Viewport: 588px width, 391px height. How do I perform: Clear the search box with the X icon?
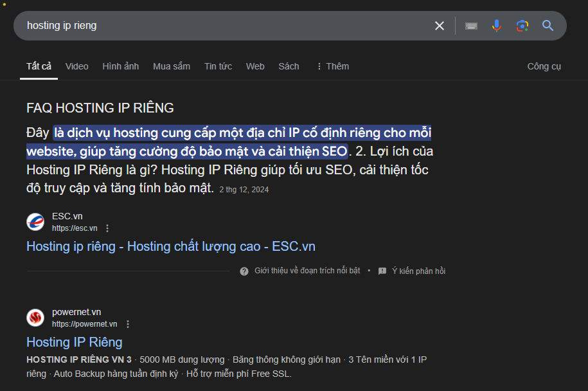pyautogui.click(x=440, y=26)
